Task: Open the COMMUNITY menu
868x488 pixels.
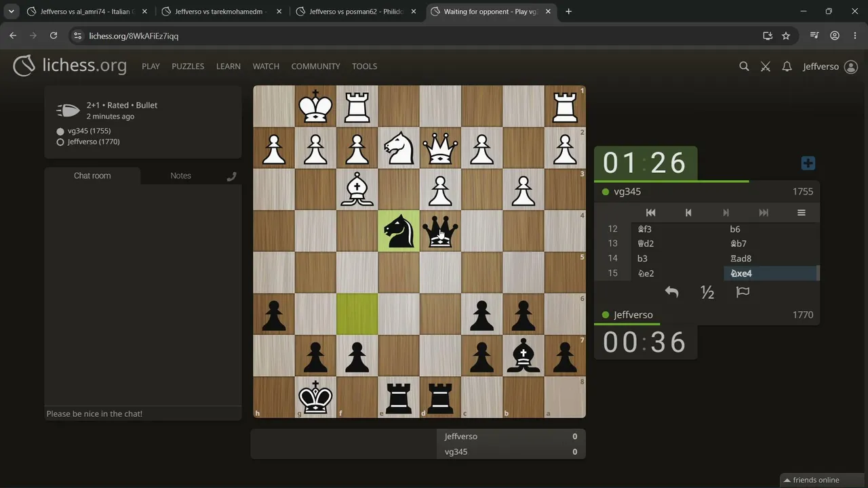Action: coord(315,66)
